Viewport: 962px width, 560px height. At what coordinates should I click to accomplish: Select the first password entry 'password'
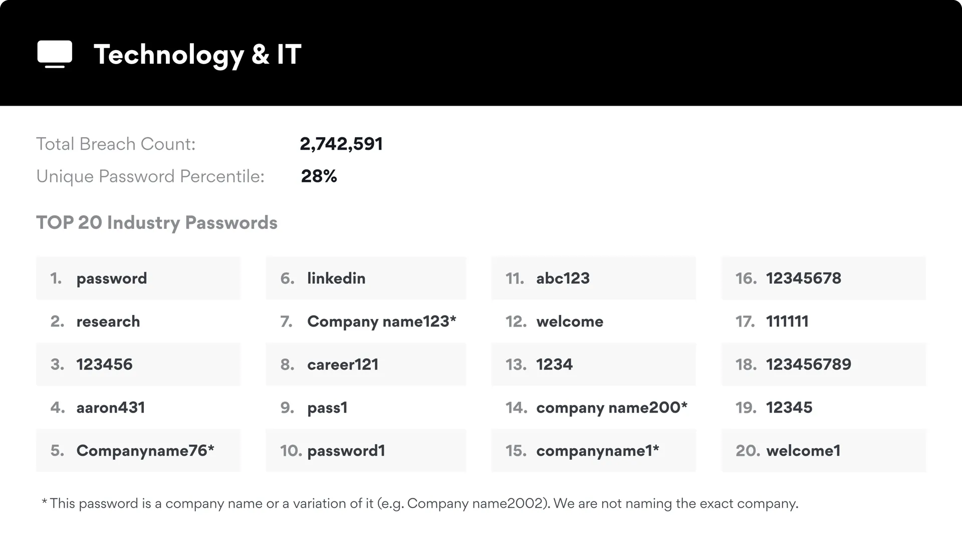111,278
